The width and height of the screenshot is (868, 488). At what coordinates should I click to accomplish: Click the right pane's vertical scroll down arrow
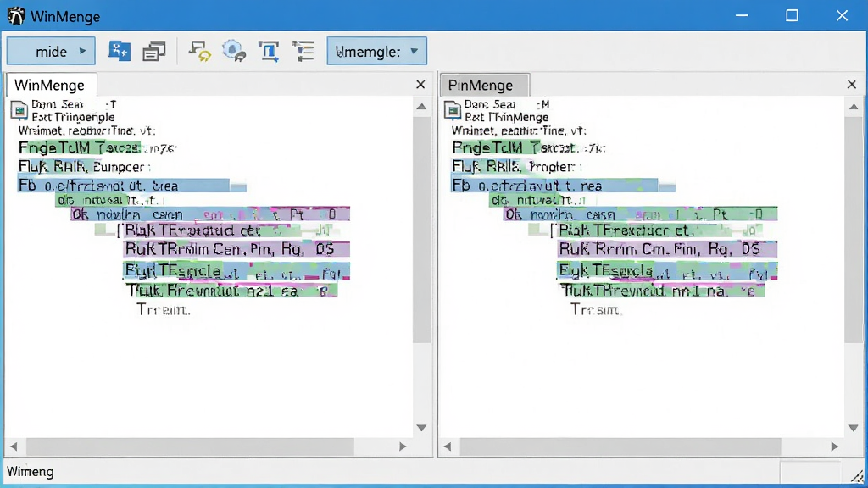854,428
